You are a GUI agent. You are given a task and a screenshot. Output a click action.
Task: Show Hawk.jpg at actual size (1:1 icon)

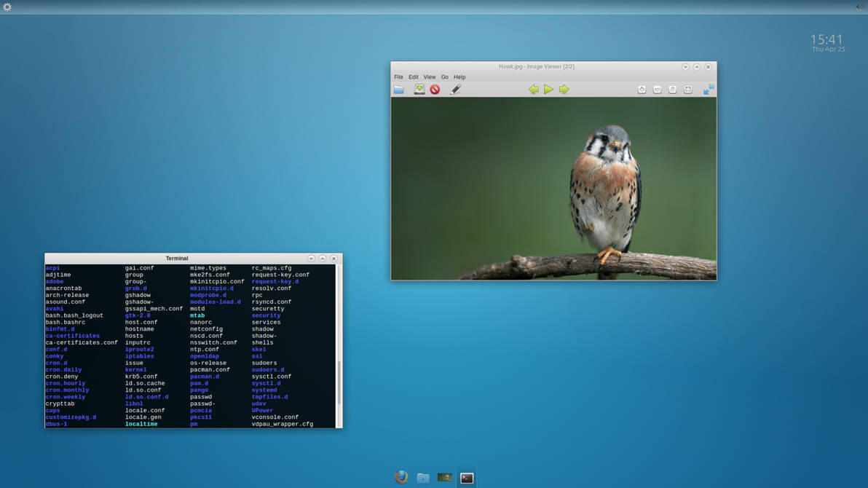(x=674, y=89)
